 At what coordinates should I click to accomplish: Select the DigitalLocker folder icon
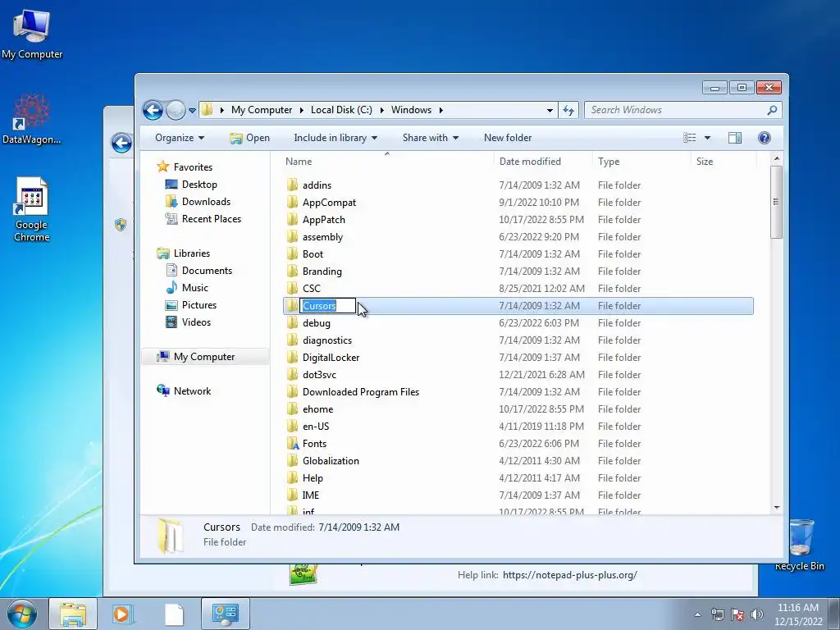coord(293,358)
